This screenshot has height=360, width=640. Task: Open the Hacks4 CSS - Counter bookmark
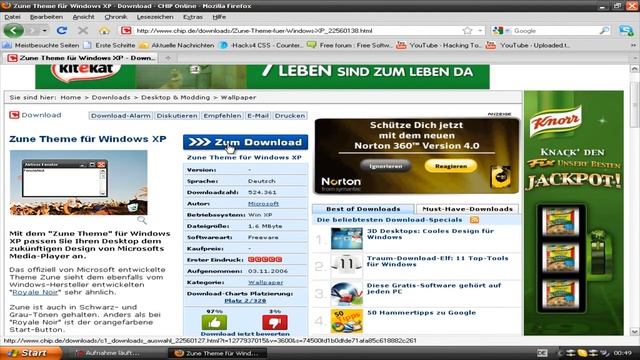(x=261, y=45)
